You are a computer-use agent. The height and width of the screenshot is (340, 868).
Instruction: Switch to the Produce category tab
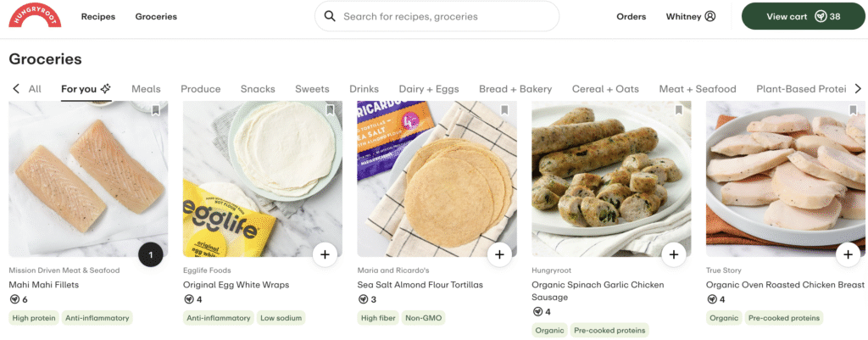pyautogui.click(x=201, y=88)
